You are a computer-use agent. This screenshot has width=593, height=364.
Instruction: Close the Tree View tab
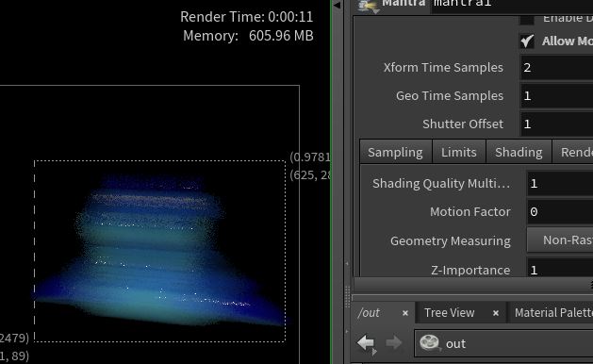point(496,313)
